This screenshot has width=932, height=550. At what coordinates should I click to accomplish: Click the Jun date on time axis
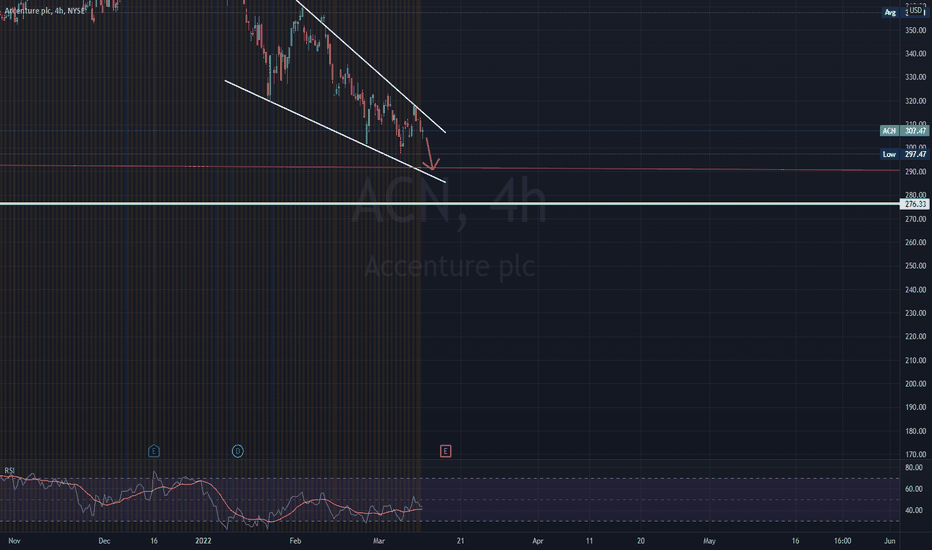pyautogui.click(x=889, y=541)
